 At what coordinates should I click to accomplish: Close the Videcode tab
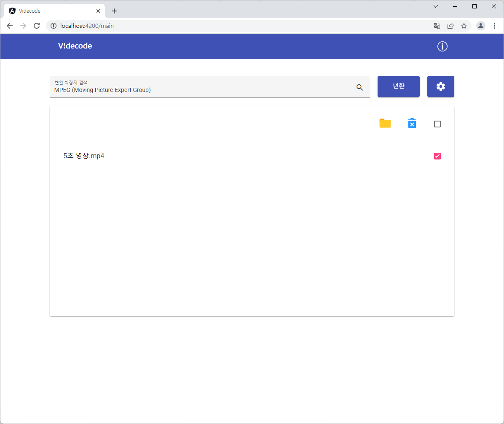(x=98, y=11)
